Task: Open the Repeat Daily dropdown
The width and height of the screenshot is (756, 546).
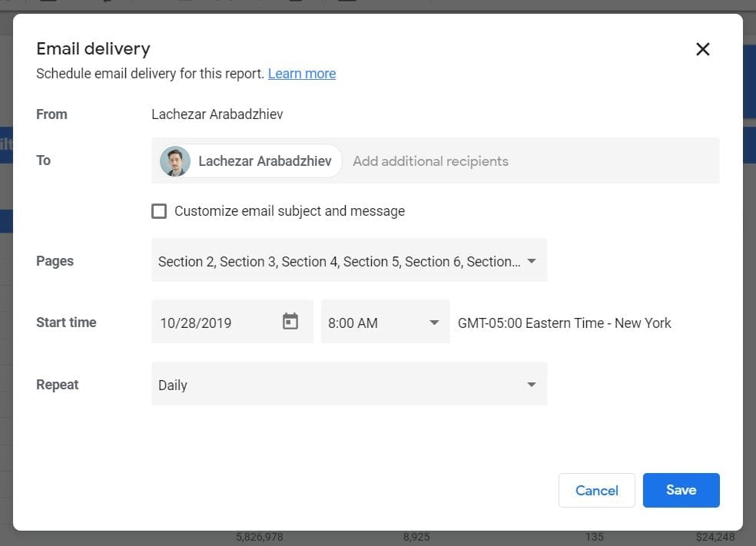Action: pos(349,384)
